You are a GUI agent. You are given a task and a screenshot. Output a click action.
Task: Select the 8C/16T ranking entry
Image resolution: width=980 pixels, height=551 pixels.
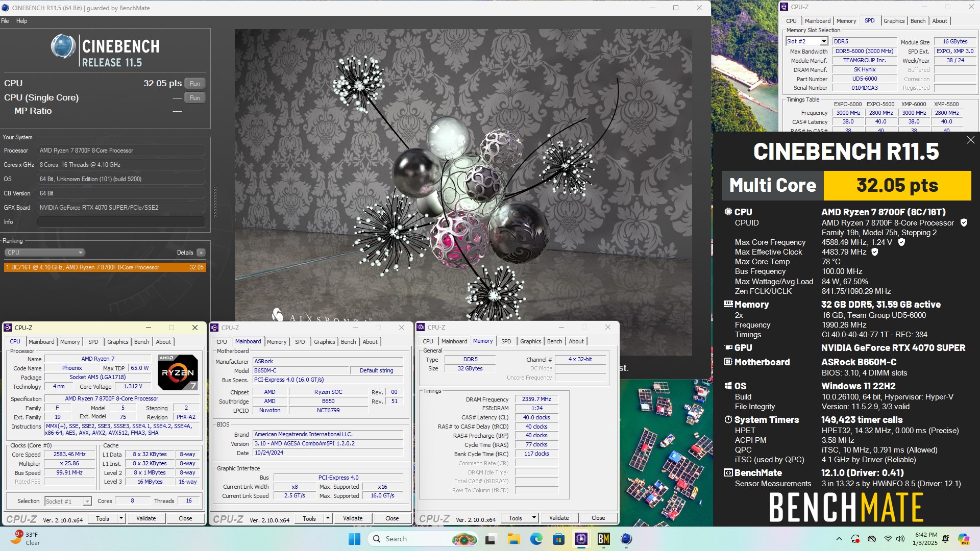pyautogui.click(x=105, y=267)
